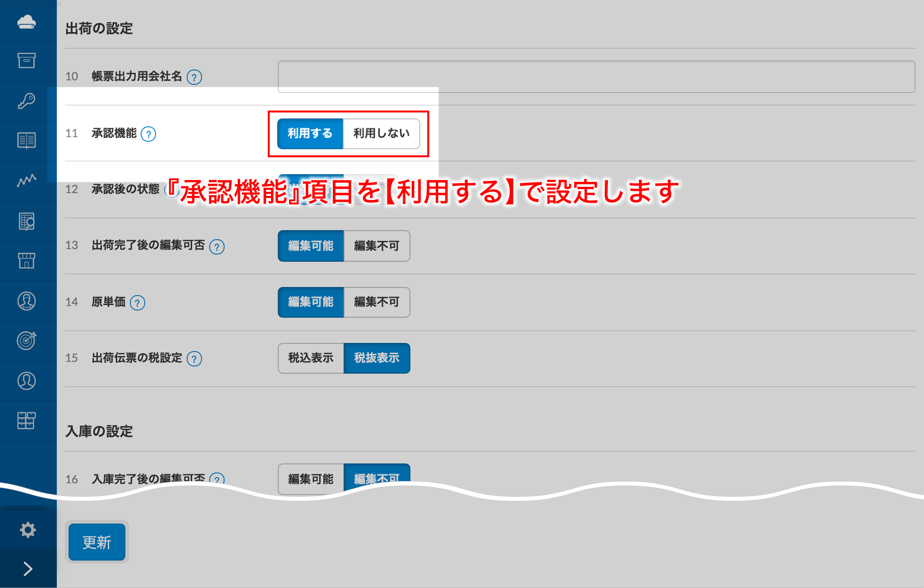Click the 出荷の設定 section heading

(99, 28)
